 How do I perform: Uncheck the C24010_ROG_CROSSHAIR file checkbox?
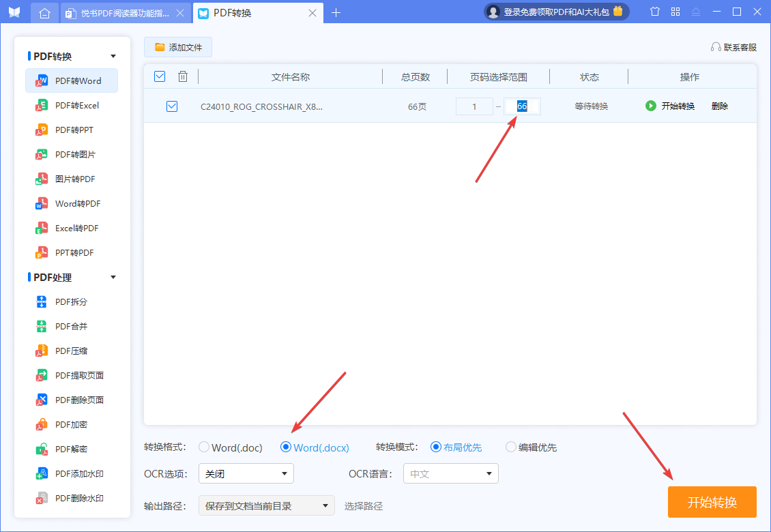(172, 106)
